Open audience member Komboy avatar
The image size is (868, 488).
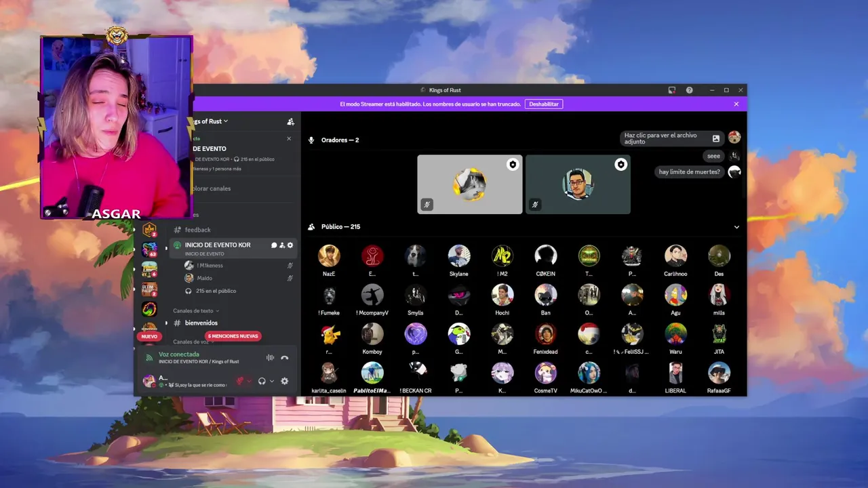[372, 333]
